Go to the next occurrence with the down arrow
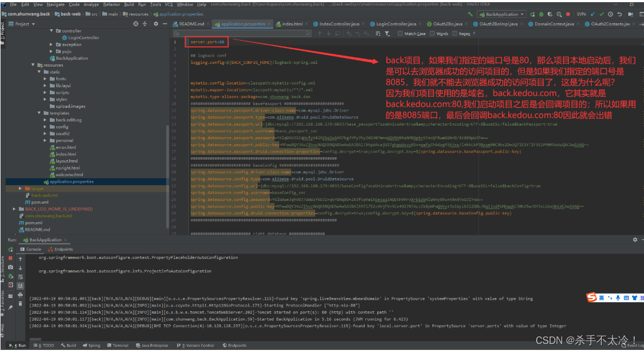 point(328,34)
